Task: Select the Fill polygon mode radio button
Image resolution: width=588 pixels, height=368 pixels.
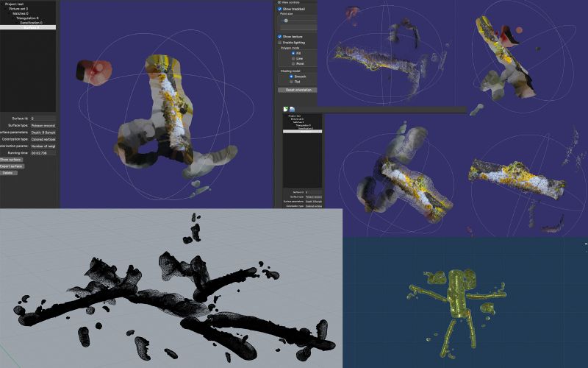Action: [293, 53]
